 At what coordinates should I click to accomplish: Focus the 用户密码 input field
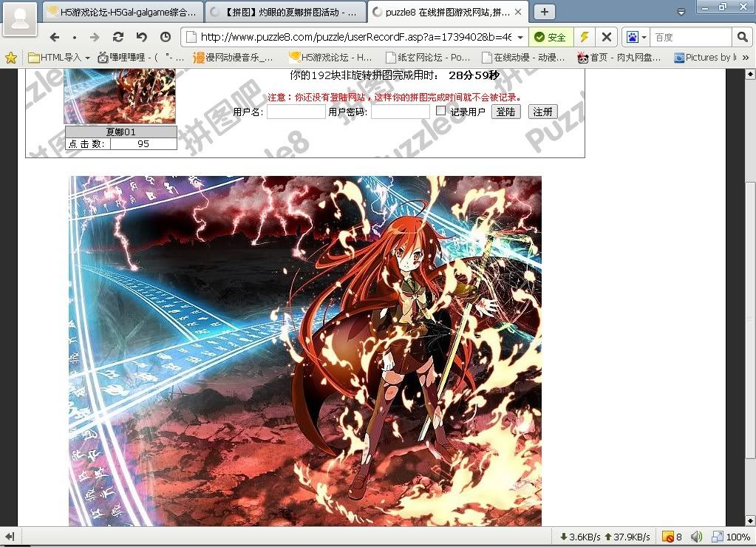point(401,112)
